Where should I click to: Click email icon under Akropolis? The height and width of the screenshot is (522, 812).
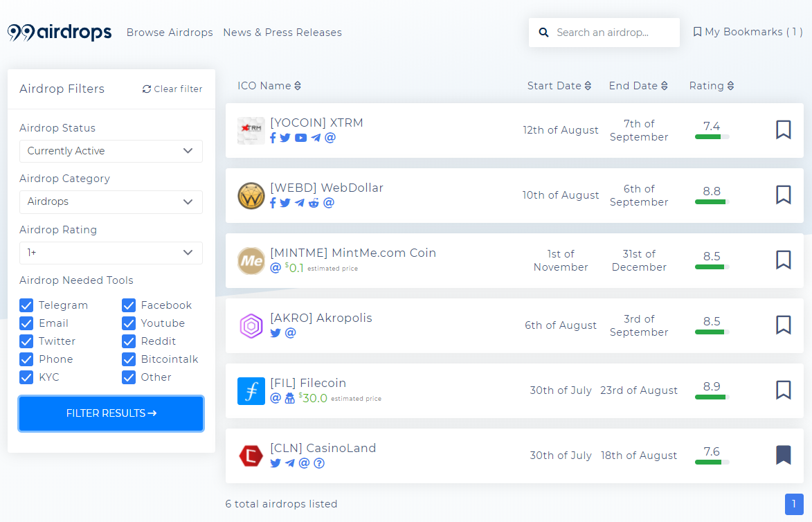[291, 333]
